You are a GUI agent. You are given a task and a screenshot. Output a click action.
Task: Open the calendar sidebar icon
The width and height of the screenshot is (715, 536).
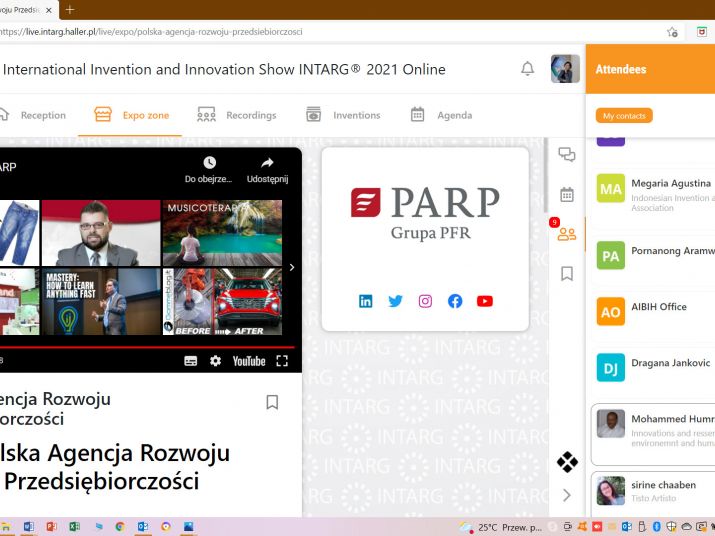[x=567, y=194]
